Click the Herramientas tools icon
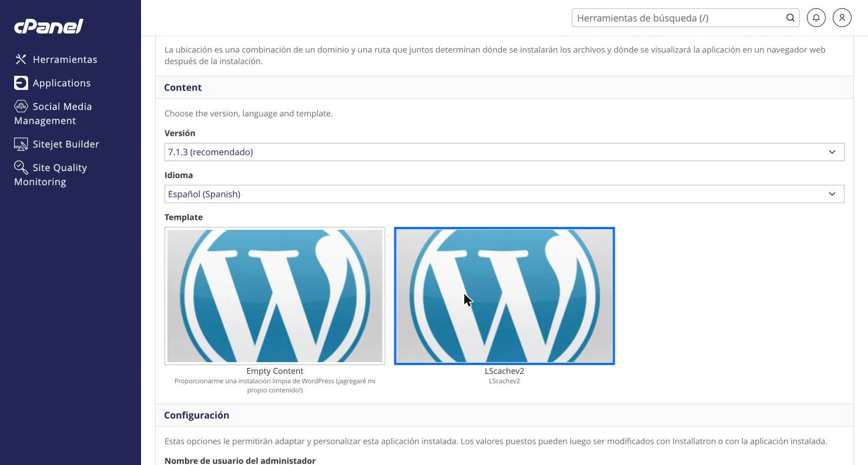This screenshot has height=465, width=868. pos(21,59)
